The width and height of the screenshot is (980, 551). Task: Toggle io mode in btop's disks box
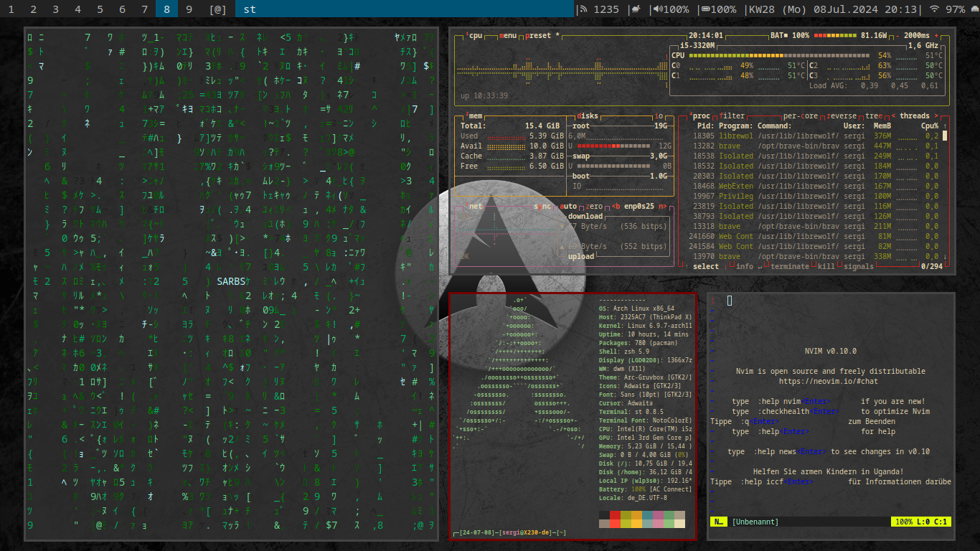pos(659,116)
